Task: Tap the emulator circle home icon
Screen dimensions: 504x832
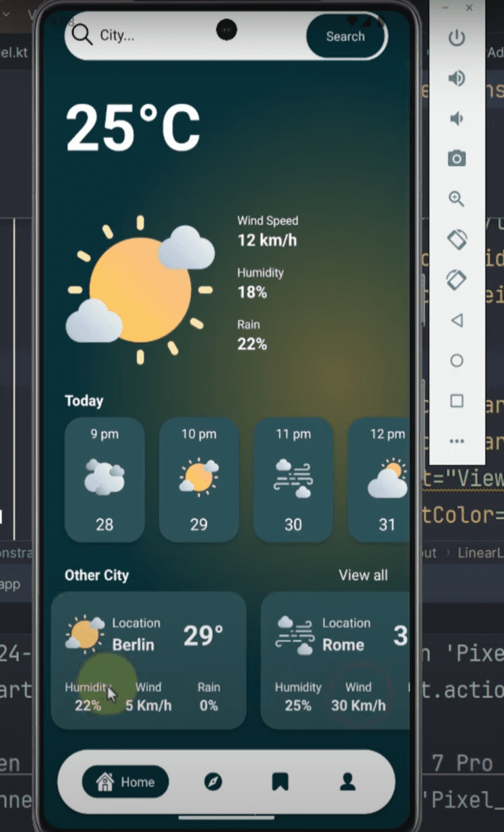Action: pos(457,361)
